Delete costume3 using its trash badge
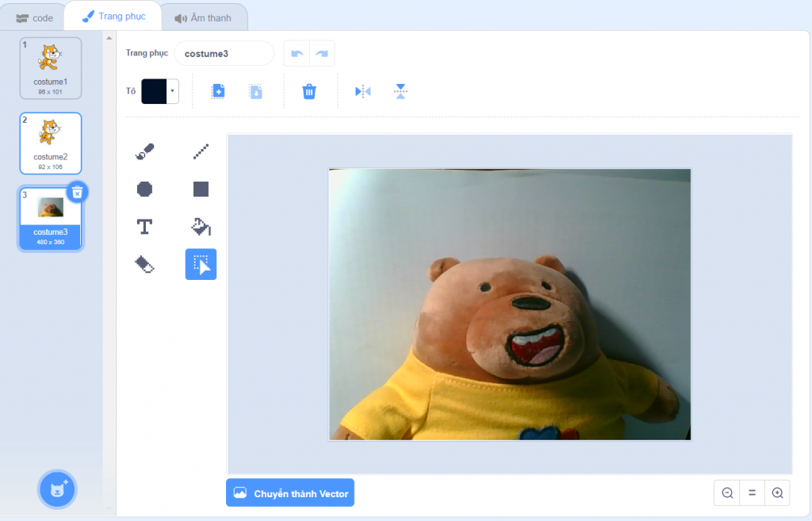 (77, 193)
